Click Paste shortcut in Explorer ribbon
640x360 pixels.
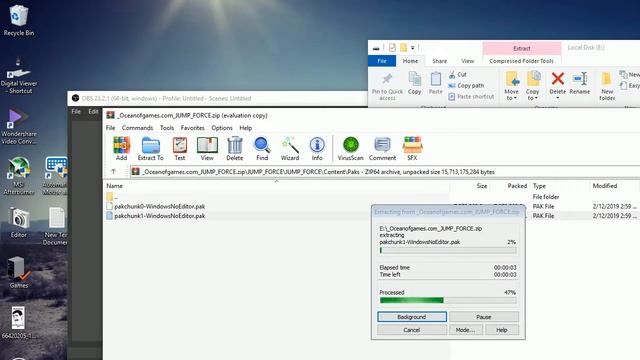click(x=471, y=97)
